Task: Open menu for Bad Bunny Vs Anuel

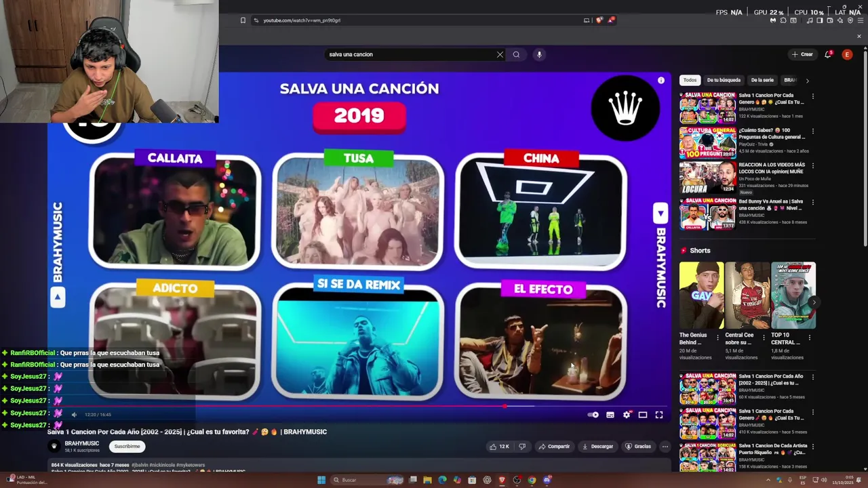Action: [x=812, y=202]
